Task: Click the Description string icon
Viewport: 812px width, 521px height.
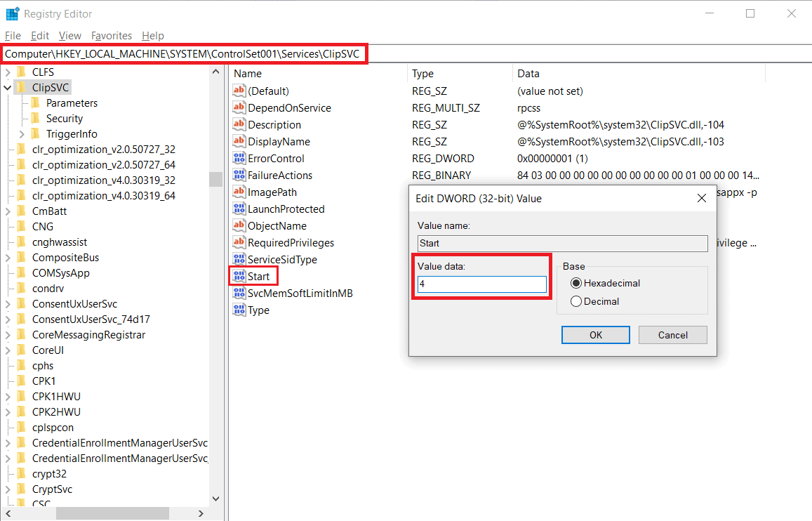Action: 239,124
